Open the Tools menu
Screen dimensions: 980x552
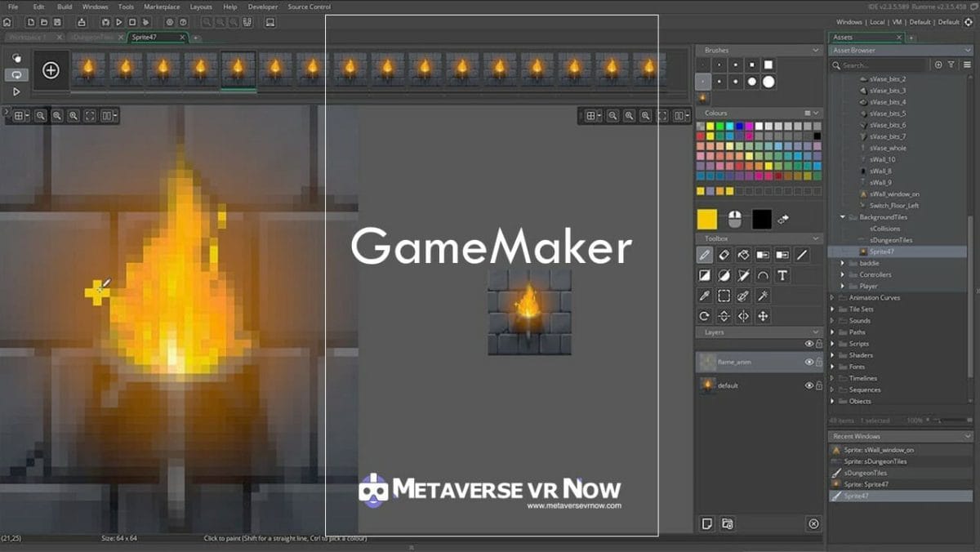pyautogui.click(x=126, y=7)
